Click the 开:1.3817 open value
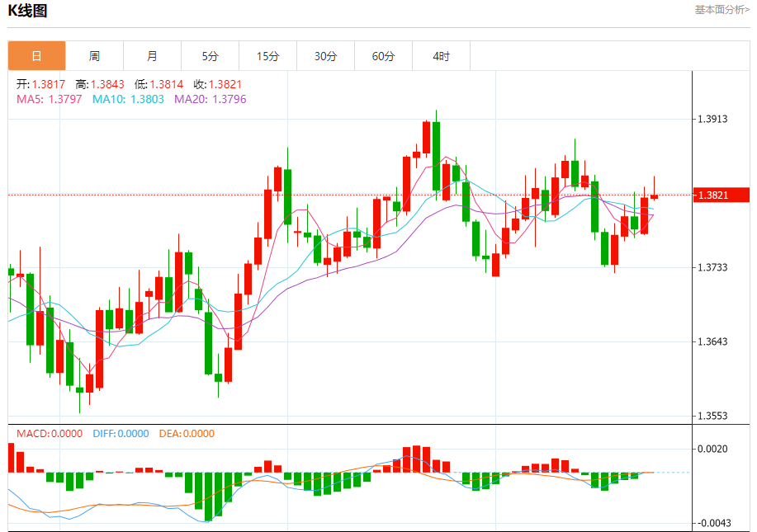Image resolution: width=757 pixels, height=532 pixels. pos(40,84)
